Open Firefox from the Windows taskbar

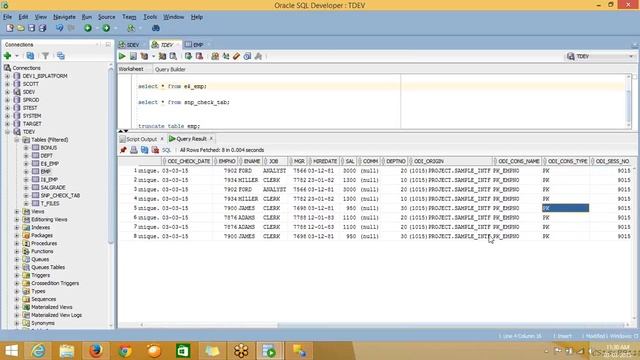pos(96,351)
